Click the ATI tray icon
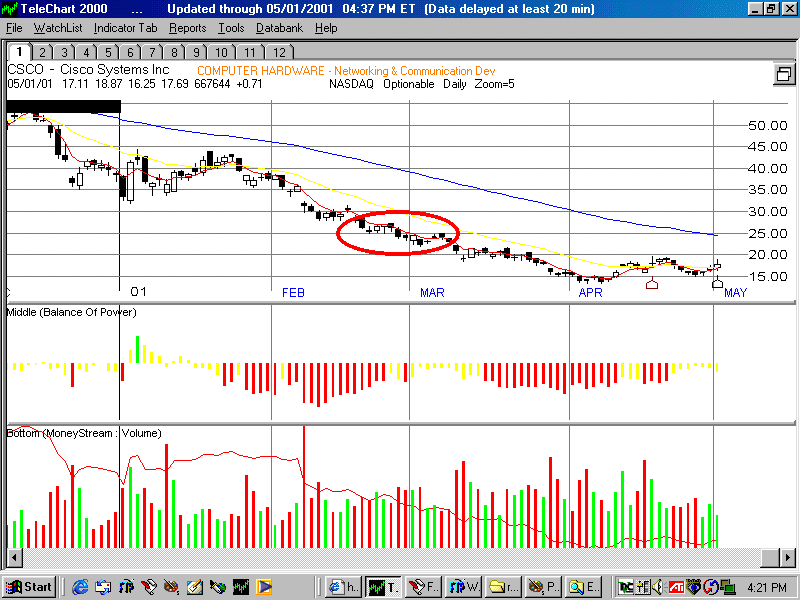Viewport: 800px width, 600px height. coord(676,587)
